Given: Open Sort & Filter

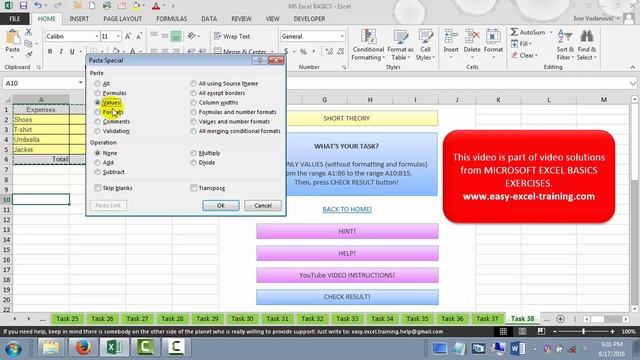Looking at the screenshot, I should [x=565, y=45].
